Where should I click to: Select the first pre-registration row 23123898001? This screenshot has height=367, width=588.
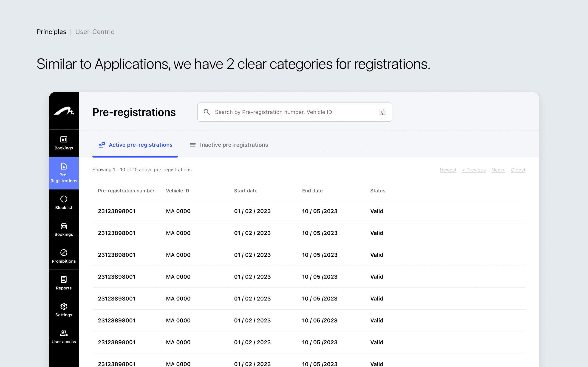[x=117, y=211]
